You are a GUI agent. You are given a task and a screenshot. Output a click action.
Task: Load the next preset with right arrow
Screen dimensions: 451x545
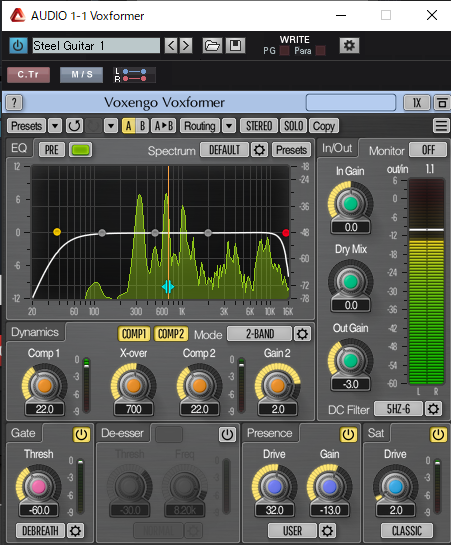[186, 46]
